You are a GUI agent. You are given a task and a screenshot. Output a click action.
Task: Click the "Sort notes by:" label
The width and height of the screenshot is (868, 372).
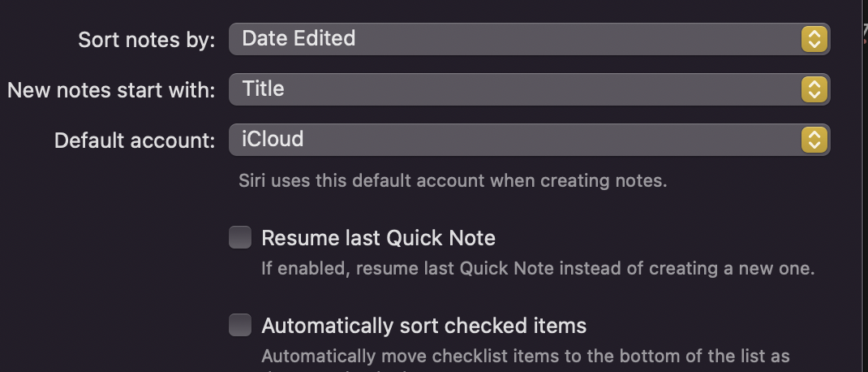(147, 41)
